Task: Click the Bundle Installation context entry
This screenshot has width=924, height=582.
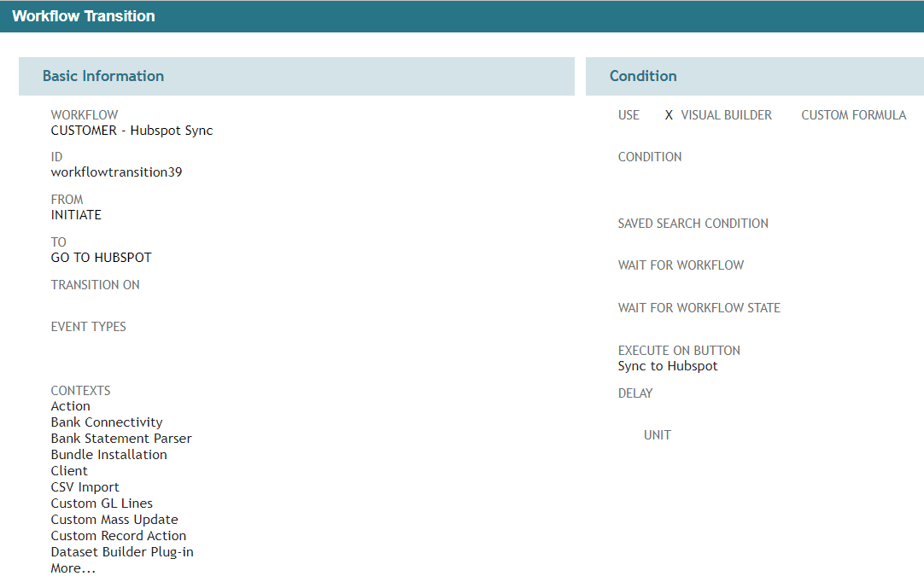Action: click(109, 455)
